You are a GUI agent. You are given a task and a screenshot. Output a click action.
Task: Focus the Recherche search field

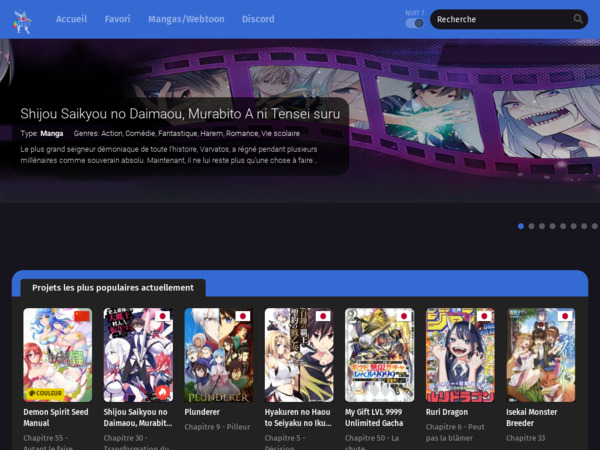coord(509,19)
